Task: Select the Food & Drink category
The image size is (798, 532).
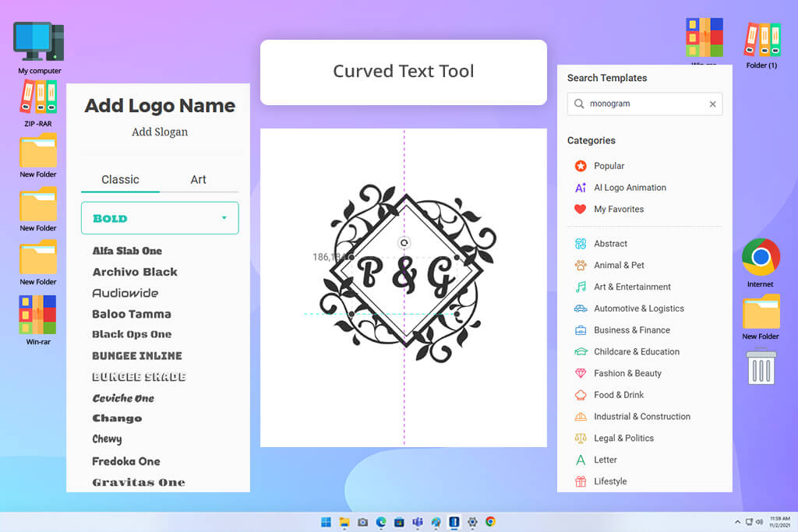Action: pyautogui.click(x=609, y=395)
